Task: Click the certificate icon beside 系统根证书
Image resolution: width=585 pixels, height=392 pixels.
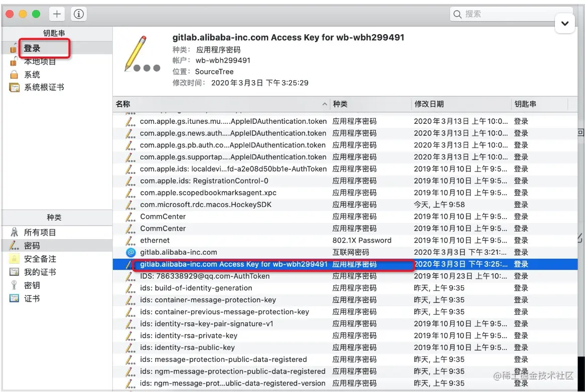Action: tap(14, 88)
